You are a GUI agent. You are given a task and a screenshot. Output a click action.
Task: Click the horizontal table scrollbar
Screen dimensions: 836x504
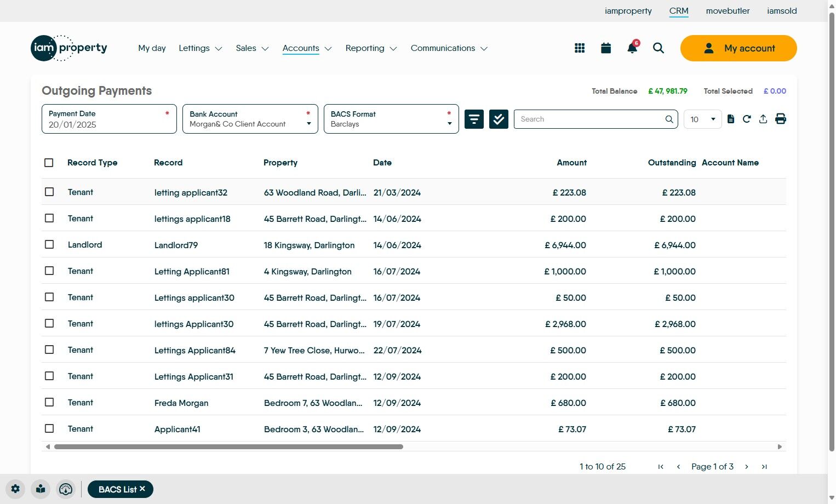pyautogui.click(x=228, y=446)
